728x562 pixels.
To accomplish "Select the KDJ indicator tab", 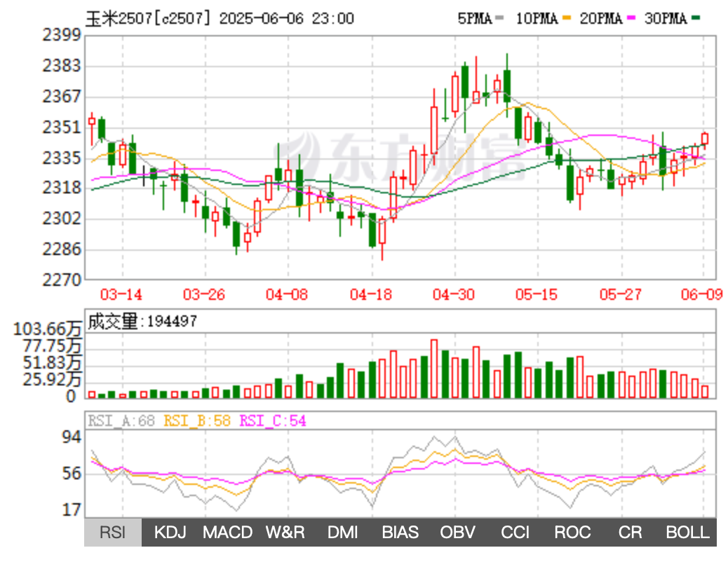I will pos(170,533).
